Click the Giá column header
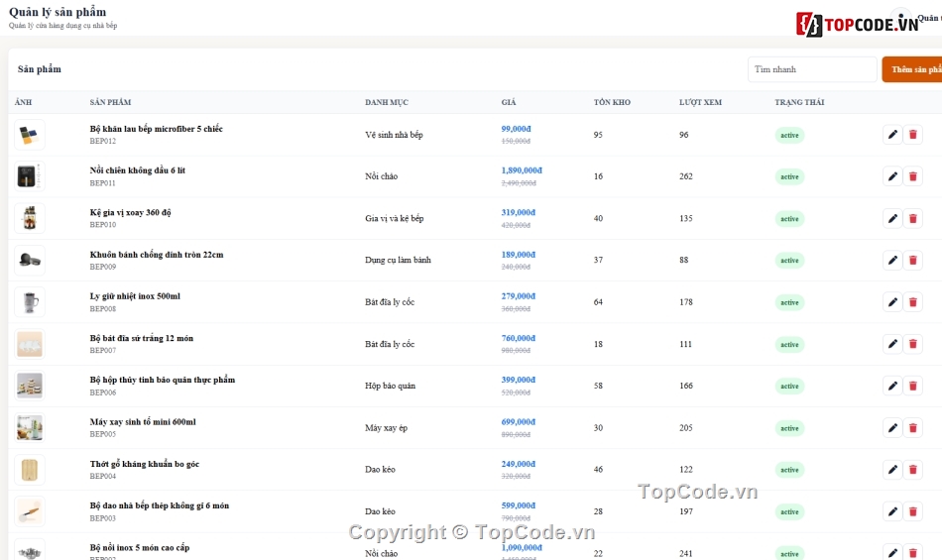 (x=509, y=102)
